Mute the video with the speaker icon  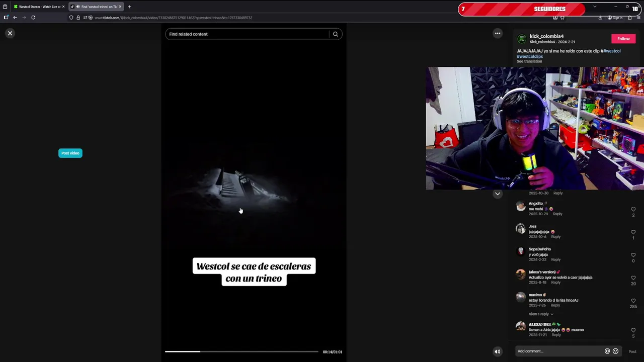tap(498, 351)
